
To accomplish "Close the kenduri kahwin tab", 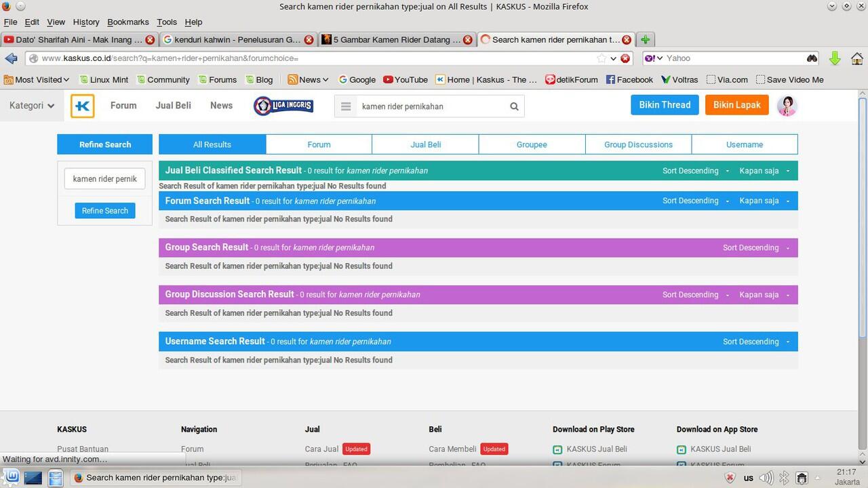I will tap(309, 40).
